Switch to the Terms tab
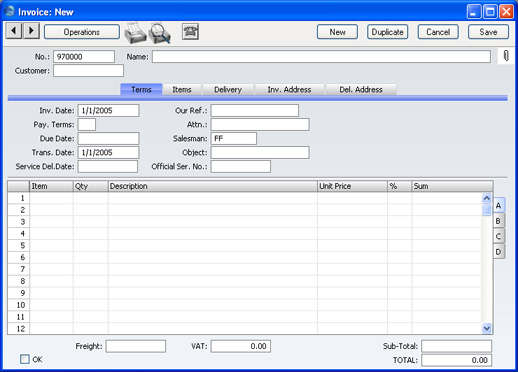Image resolution: width=518 pixels, height=372 pixels. (x=141, y=89)
